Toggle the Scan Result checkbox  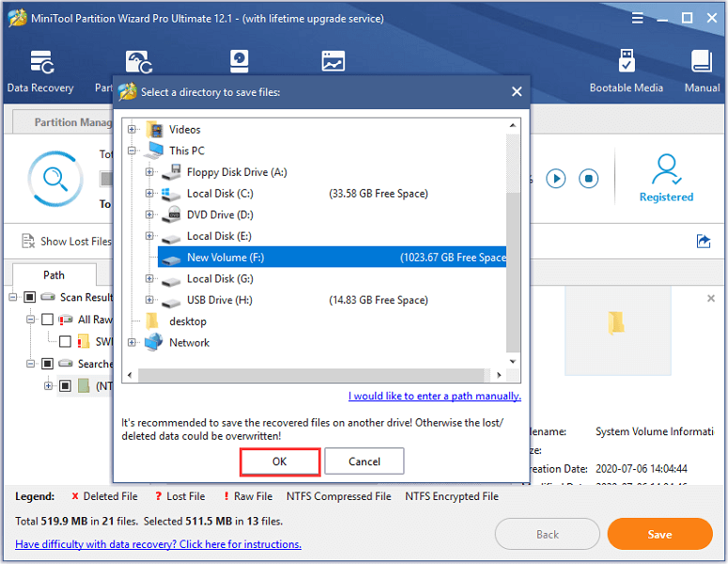pyautogui.click(x=30, y=297)
